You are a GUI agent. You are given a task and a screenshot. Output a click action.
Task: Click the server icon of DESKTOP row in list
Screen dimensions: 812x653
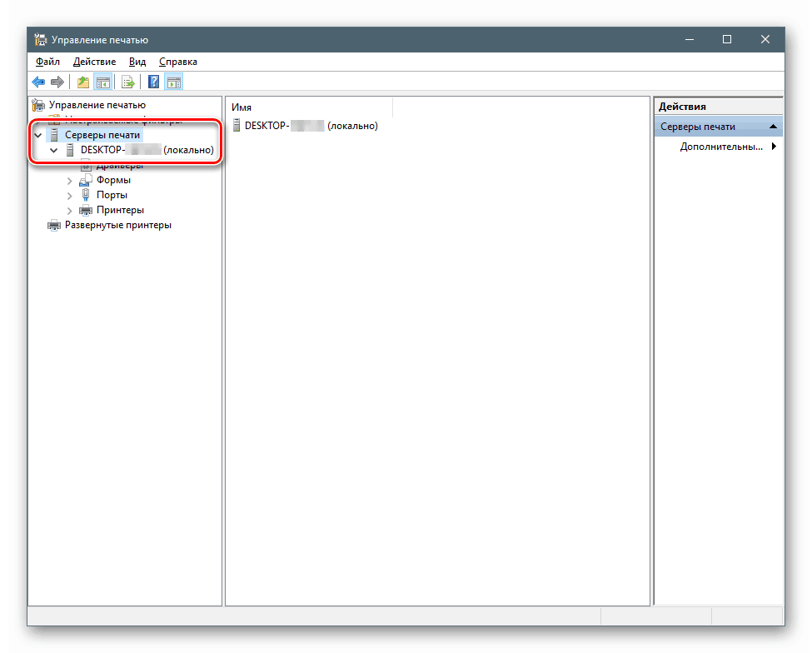237,125
